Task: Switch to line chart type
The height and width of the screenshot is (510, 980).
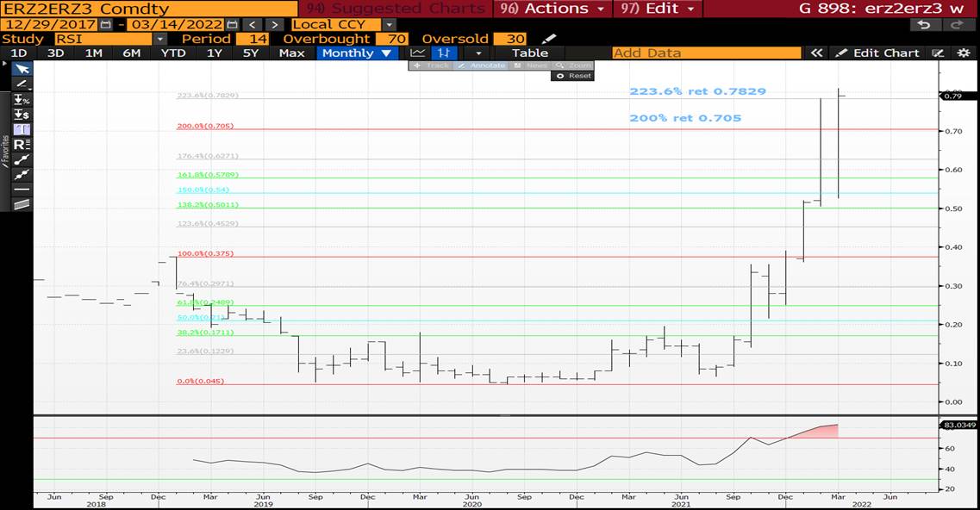Action: [417, 53]
